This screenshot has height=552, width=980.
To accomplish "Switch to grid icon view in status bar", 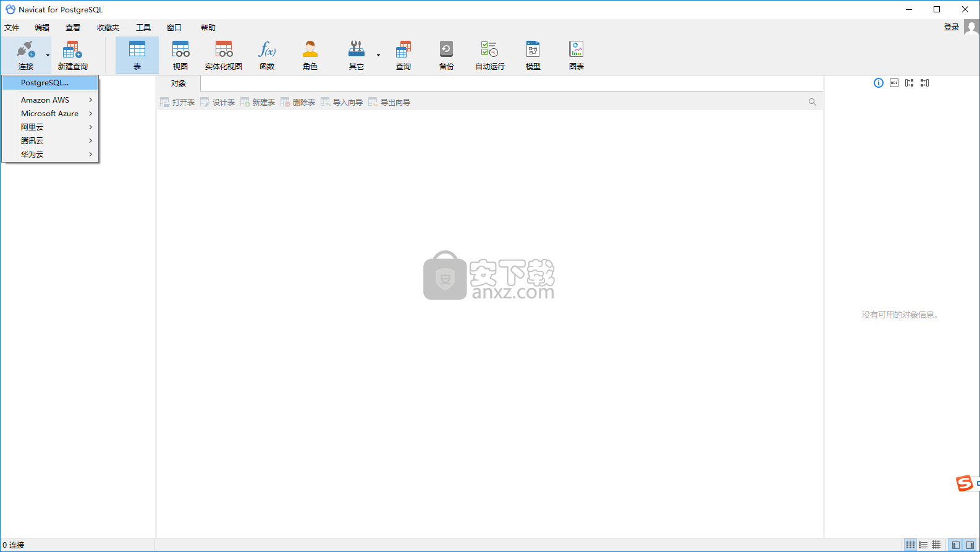I will [x=910, y=545].
